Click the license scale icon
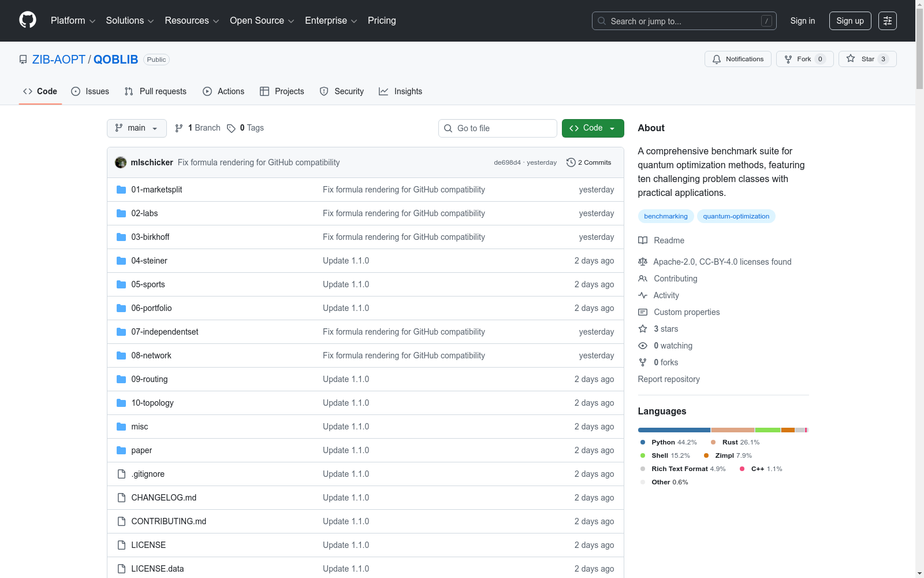The width and height of the screenshot is (924, 578). [643, 262]
